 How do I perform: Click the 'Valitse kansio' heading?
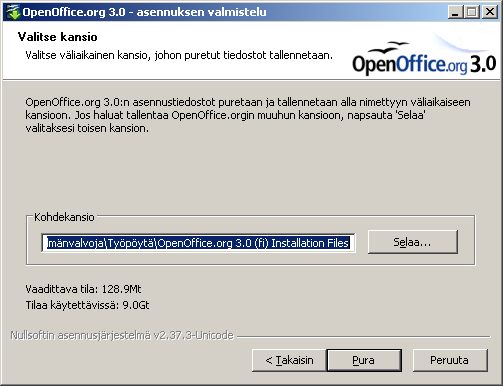(x=58, y=37)
